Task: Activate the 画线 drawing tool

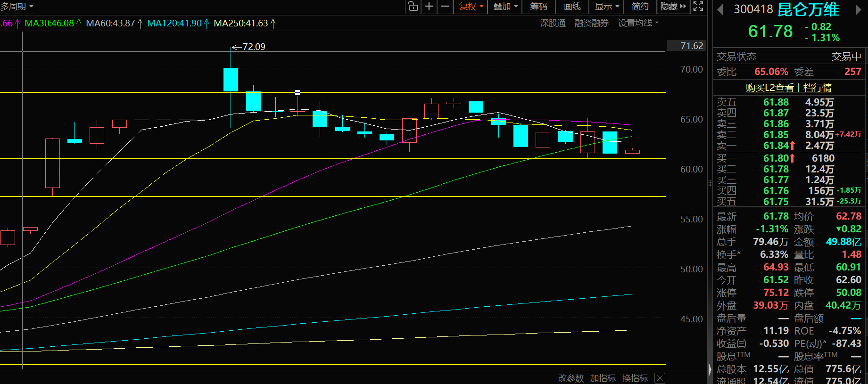Action: [x=572, y=7]
